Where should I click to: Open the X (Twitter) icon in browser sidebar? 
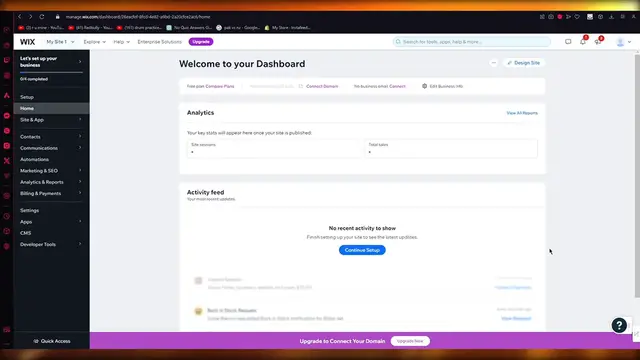(7, 161)
